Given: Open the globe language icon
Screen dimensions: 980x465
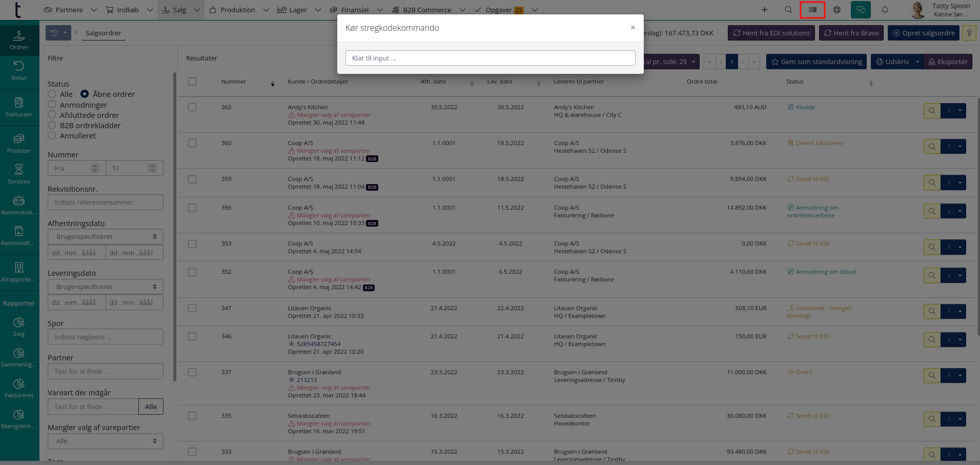Looking at the screenshot, I should pyautogui.click(x=836, y=10).
